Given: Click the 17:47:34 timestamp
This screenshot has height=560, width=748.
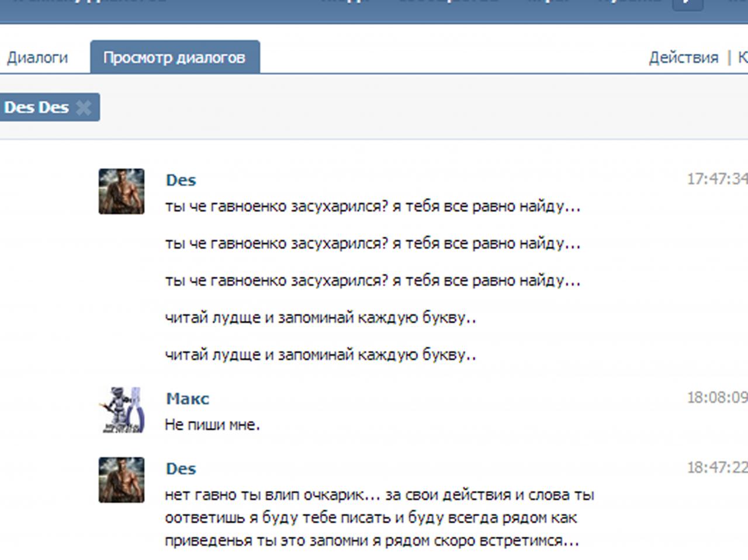Looking at the screenshot, I should pos(716,179).
